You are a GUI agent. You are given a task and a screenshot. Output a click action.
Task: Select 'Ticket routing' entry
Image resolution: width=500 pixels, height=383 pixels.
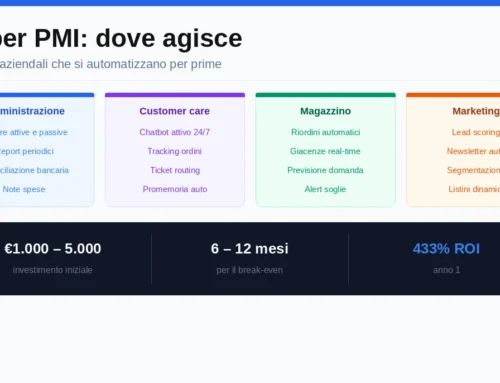point(175,170)
